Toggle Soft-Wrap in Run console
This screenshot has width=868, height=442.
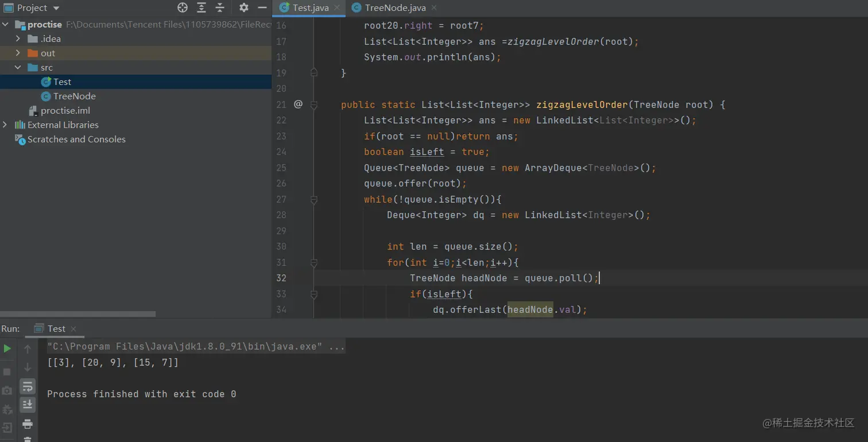click(27, 386)
